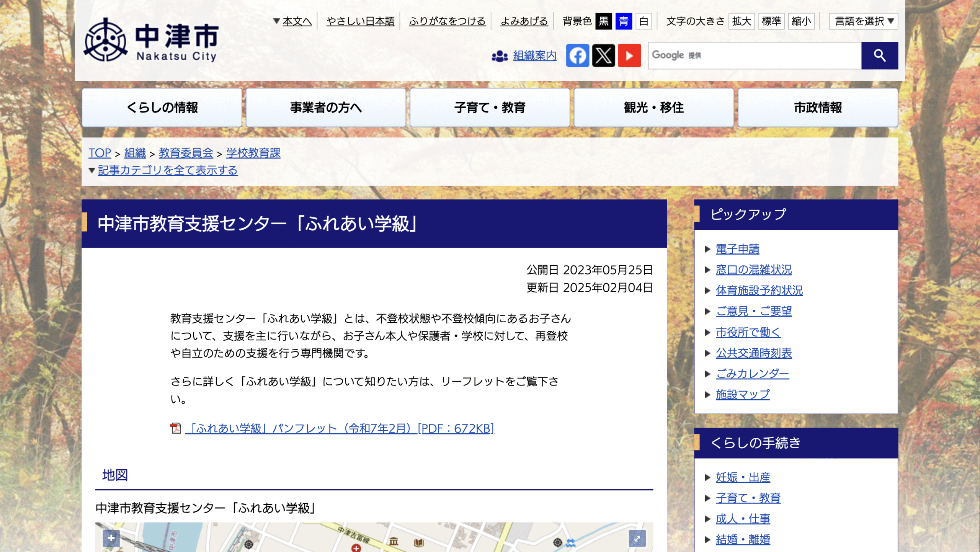Click the 本文へ skip-to-content arrow

(x=276, y=21)
